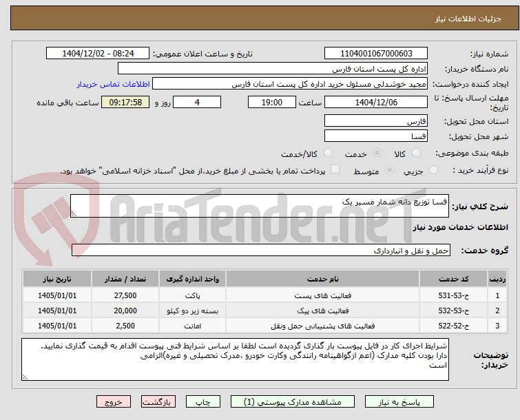Click the تاریخ نیاز column header
The width and height of the screenshot is (520, 420).
tap(57, 279)
